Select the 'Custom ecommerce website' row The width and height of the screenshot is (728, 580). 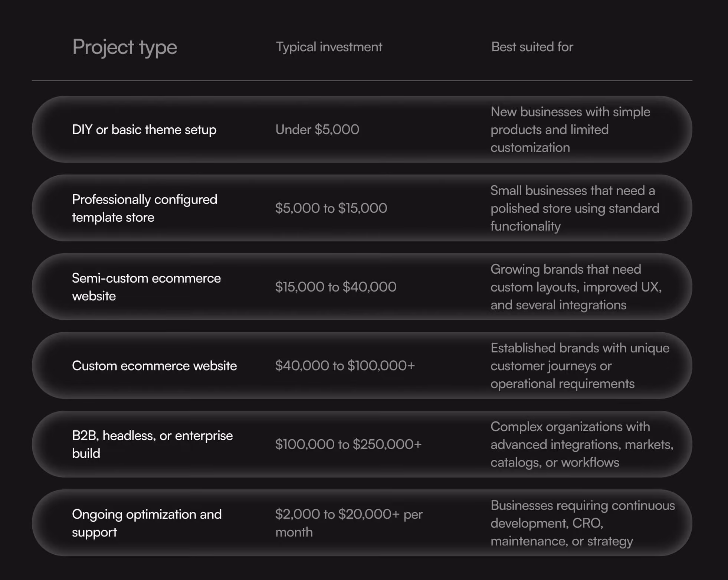coord(362,365)
